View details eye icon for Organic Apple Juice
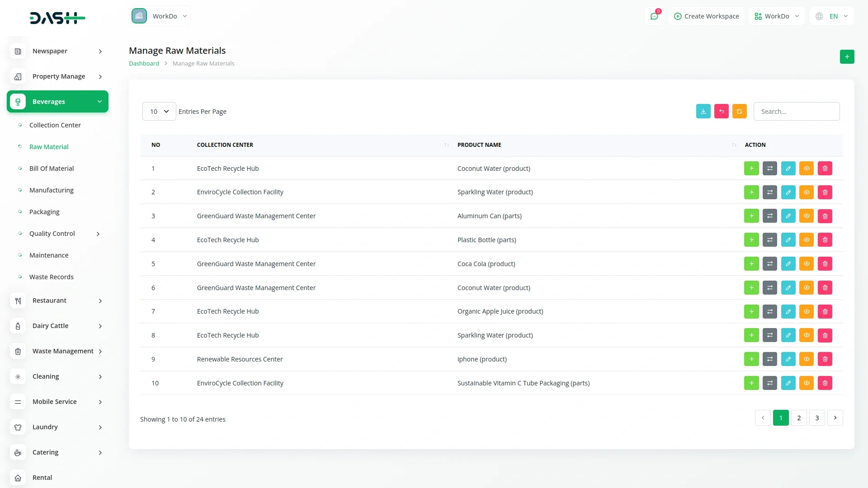The width and height of the screenshot is (868, 488). tap(806, 311)
